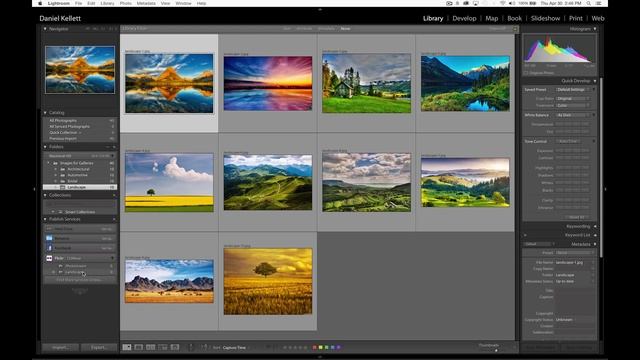
Task: Switch to People view in the toolbar
Action: (175, 347)
